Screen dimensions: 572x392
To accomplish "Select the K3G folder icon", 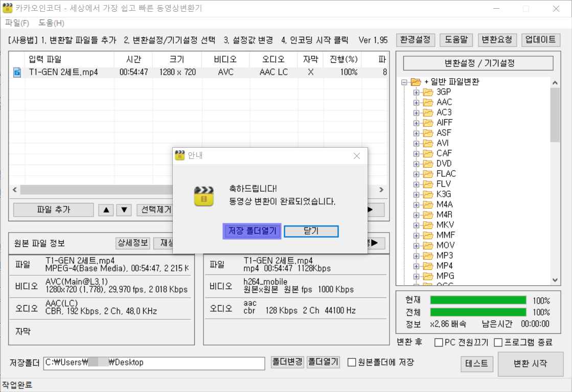I will pyautogui.click(x=428, y=194).
